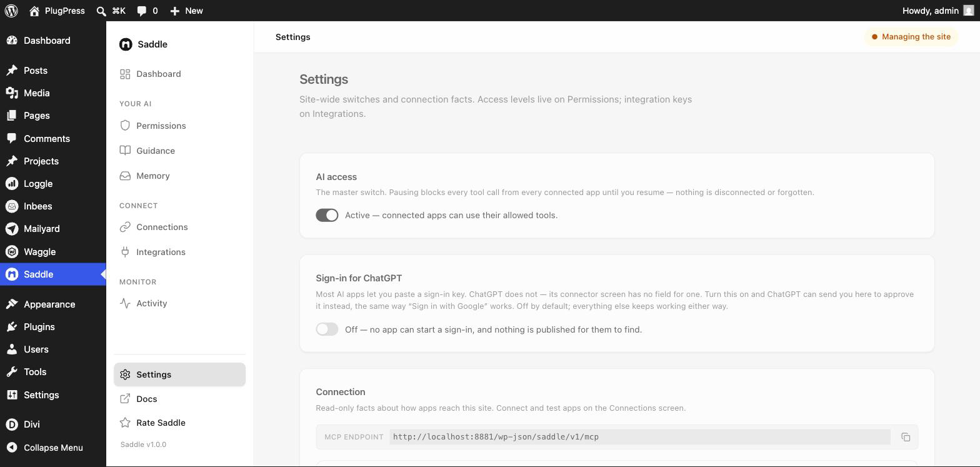Open the Activity monitor page

[x=179, y=303]
